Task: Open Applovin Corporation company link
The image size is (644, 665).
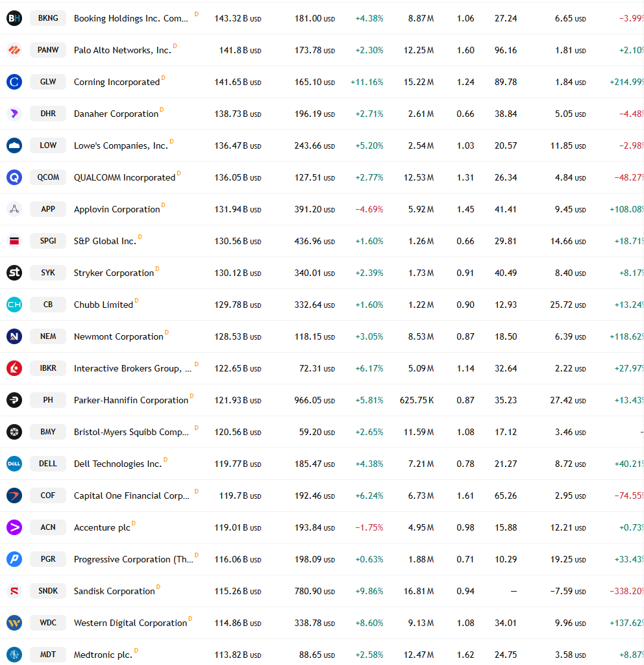Action: coord(117,209)
